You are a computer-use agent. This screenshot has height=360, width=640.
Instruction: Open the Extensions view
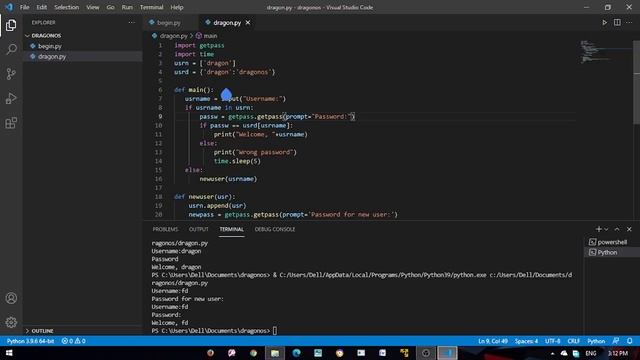[x=11, y=123]
